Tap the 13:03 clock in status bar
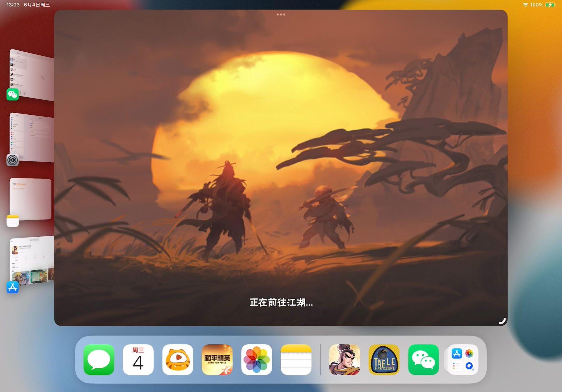Screen dimensions: 562x392 click(13, 5)
